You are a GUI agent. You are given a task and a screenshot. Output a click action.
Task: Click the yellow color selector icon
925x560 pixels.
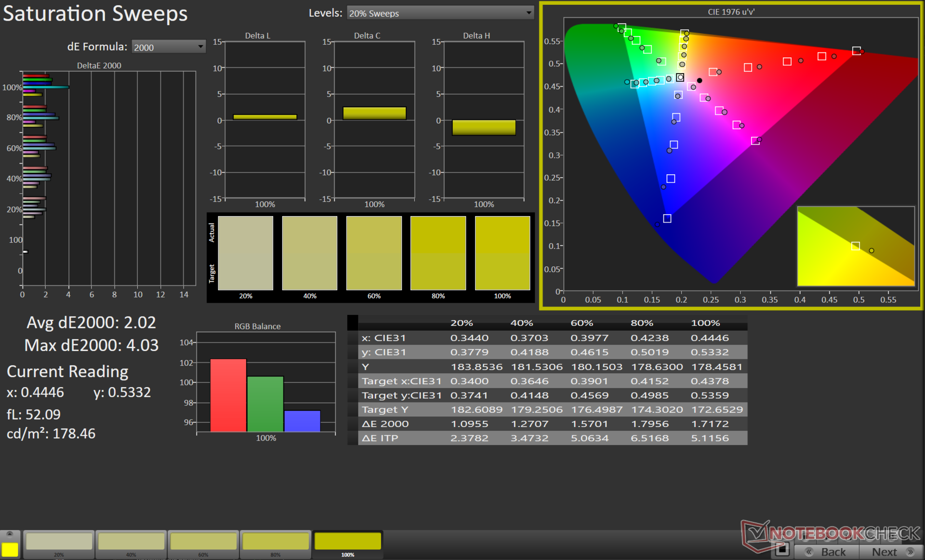10,549
